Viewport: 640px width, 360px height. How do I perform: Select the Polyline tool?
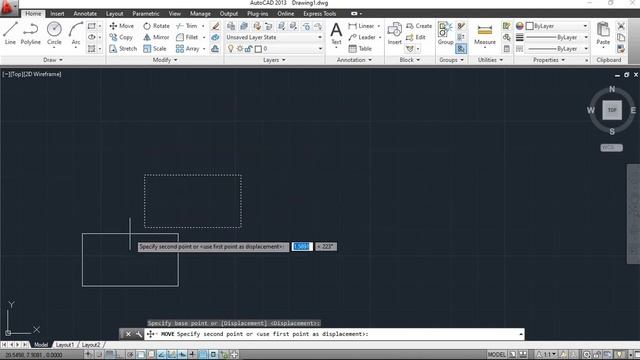31,33
